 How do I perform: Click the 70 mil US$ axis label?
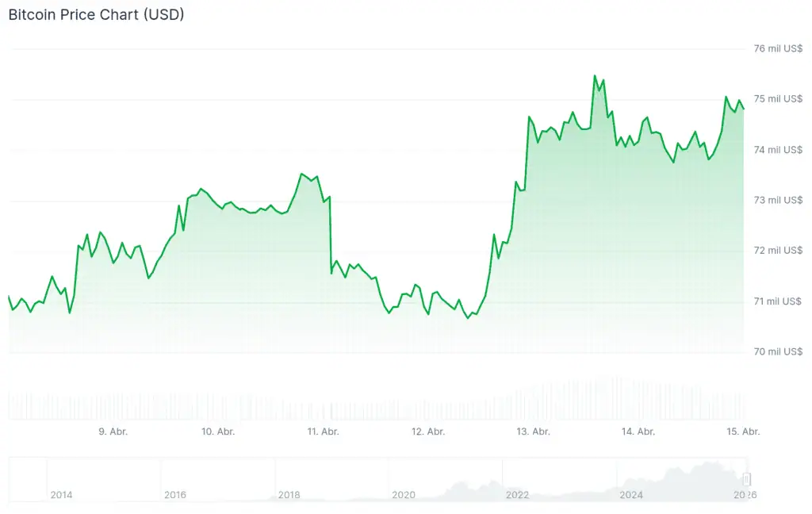pos(778,351)
